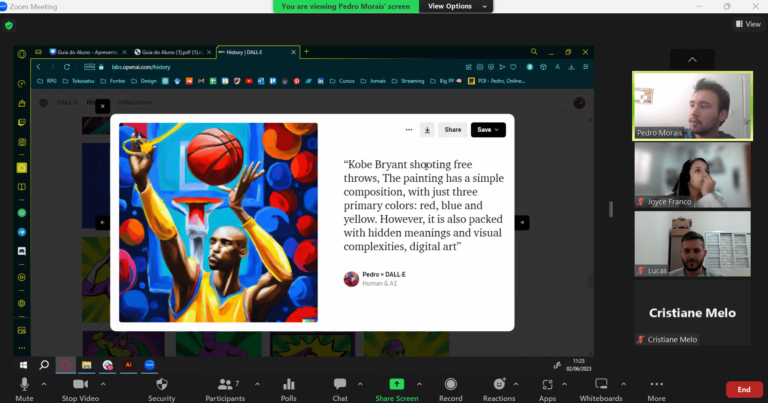768x403 pixels.
Task: Click the heart icon in browser toolbar
Action: (x=513, y=67)
